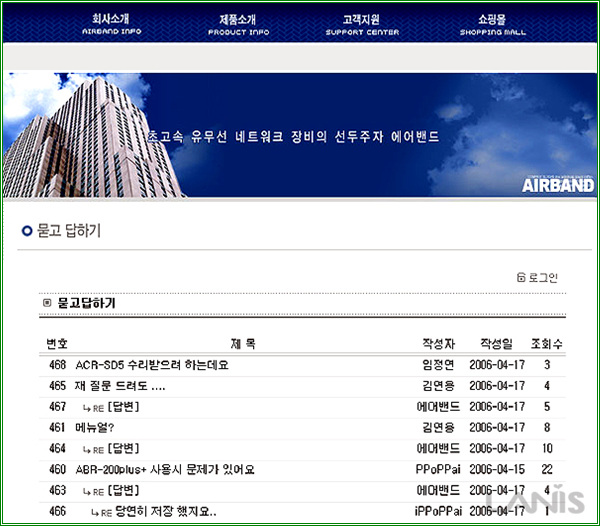Open reply '당연히 저장 했지요..'
This screenshot has width=600, height=526.
(x=166, y=511)
